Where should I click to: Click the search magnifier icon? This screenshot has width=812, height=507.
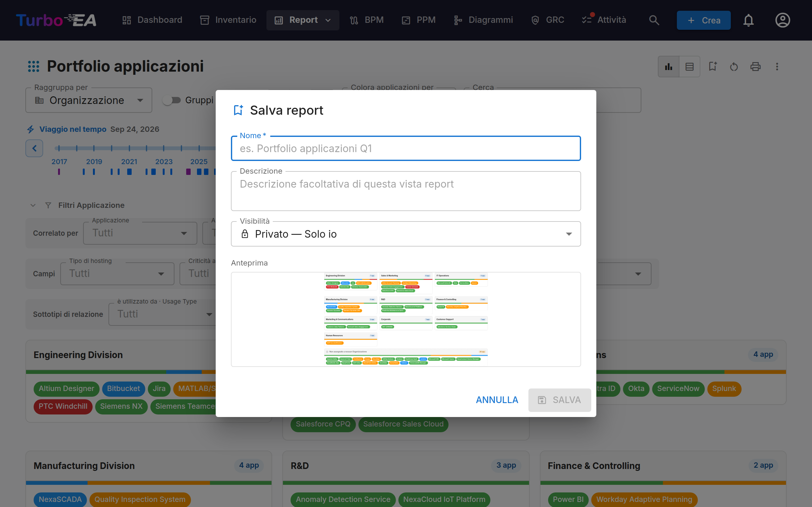[x=654, y=20]
